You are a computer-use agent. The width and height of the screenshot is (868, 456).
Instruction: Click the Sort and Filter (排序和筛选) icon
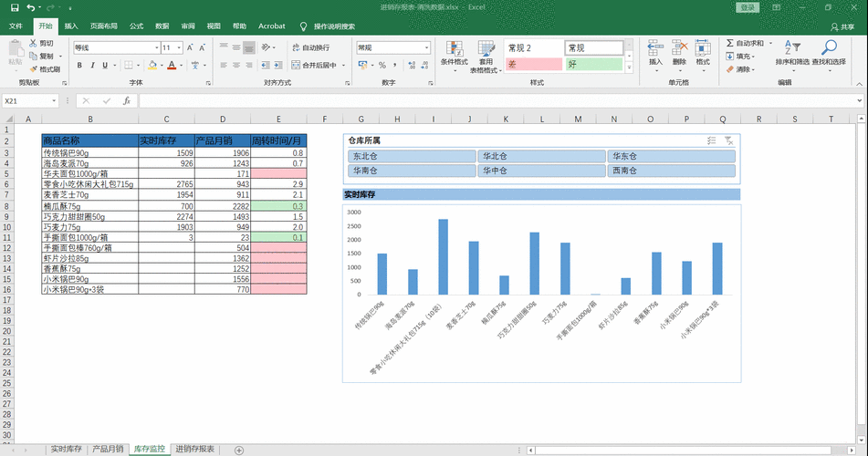tap(792, 47)
